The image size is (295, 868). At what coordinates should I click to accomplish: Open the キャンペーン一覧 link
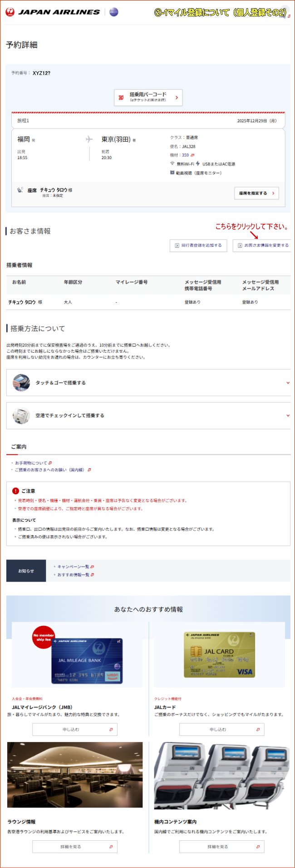tap(73, 567)
